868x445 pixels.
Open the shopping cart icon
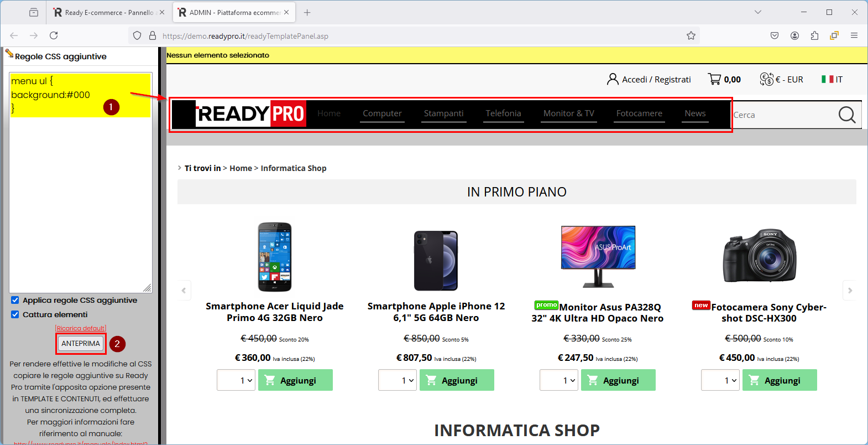714,79
